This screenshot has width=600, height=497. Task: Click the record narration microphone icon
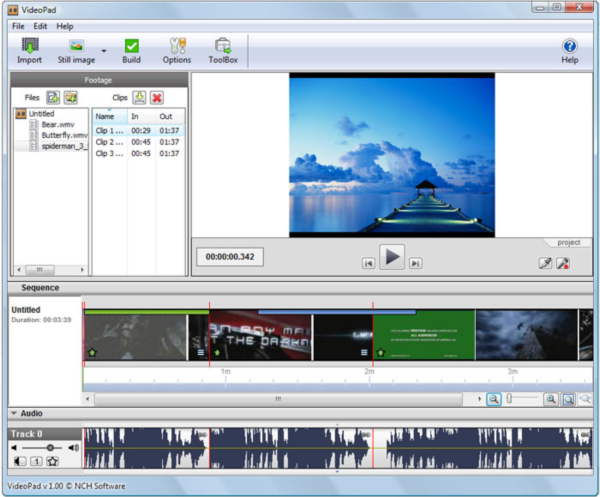pyautogui.click(x=565, y=263)
